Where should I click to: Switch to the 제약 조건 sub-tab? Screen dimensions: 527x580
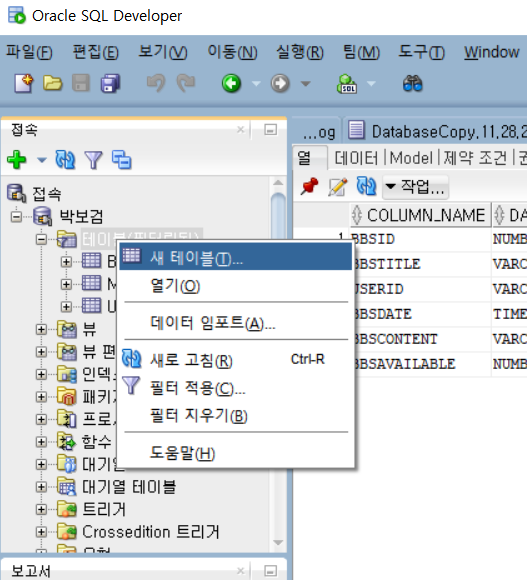tap(475, 158)
